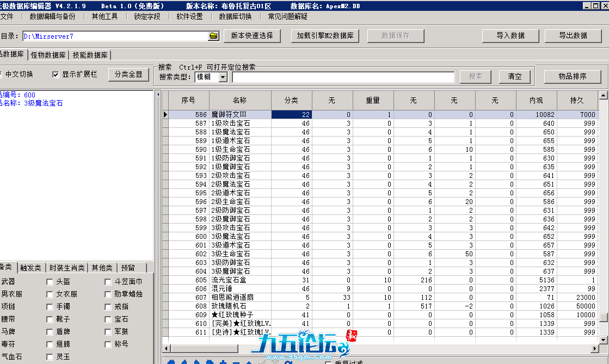Click the 导出数据 button
The width and height of the screenshot is (609, 364).
pyautogui.click(x=573, y=36)
